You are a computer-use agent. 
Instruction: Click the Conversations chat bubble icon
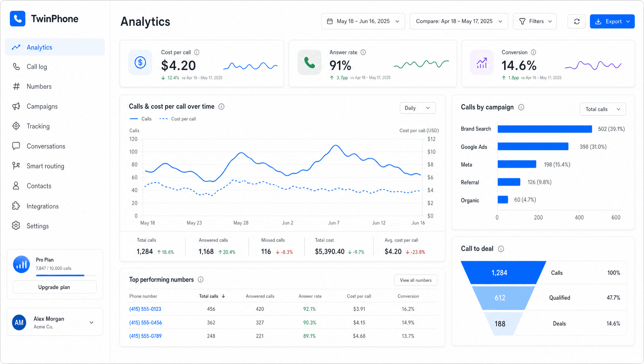(x=16, y=146)
